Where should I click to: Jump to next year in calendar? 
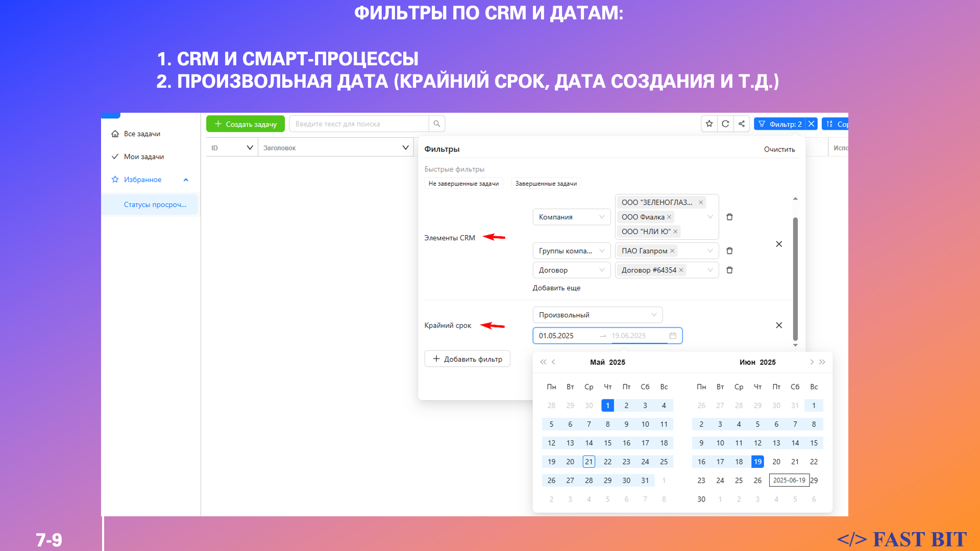(822, 362)
